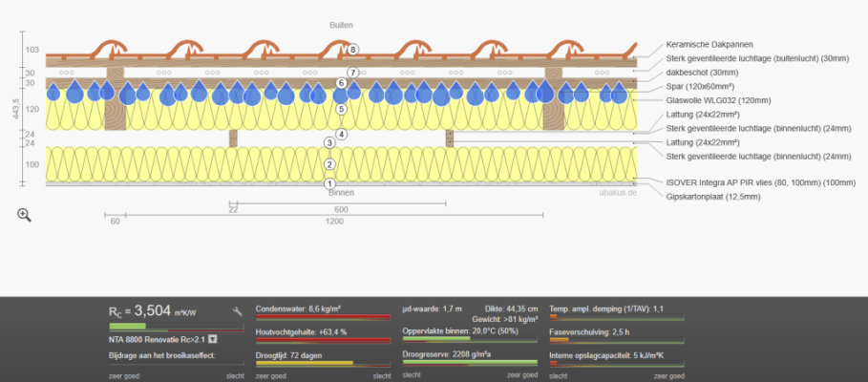The image size is (868, 382).
Task: Open the NTA 8800 Renovatie dropdown
Action: 213,338
